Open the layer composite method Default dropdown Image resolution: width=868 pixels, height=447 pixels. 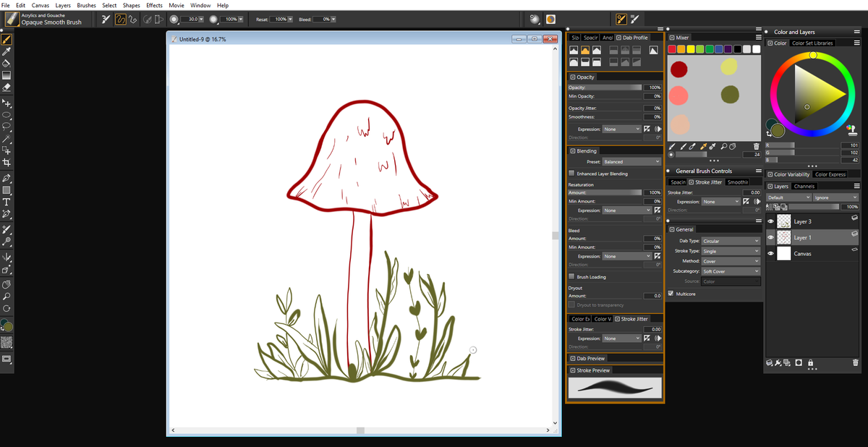coord(788,197)
